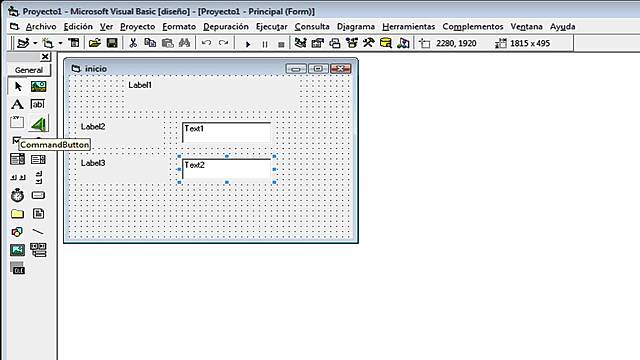Select the DirListBox folder tool
The height and width of the screenshot is (360, 640).
tap(17, 213)
